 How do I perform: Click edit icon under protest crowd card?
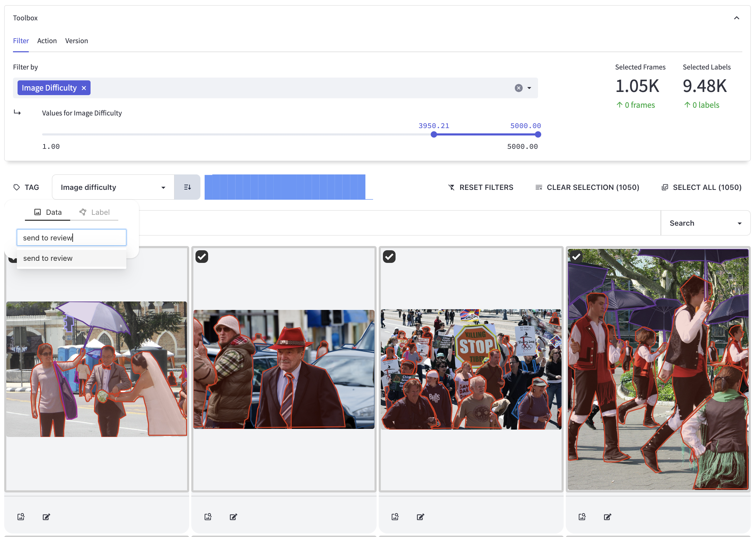420,517
